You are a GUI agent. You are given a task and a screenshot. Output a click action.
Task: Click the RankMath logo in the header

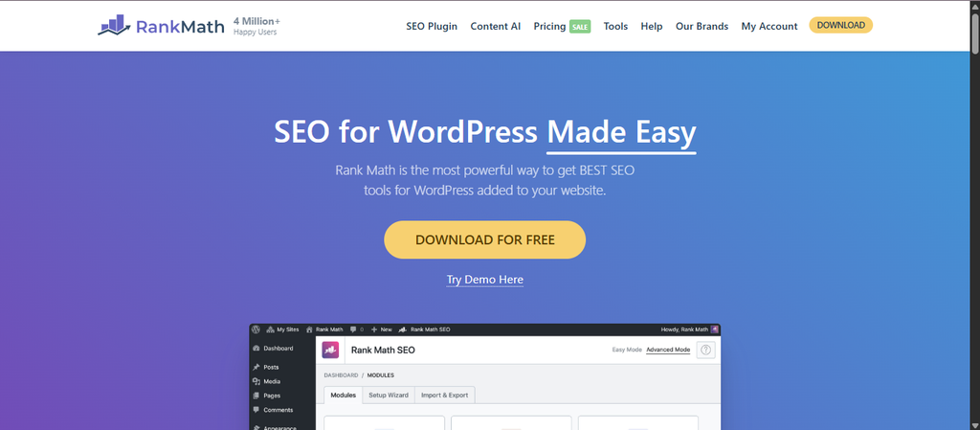pos(161,26)
